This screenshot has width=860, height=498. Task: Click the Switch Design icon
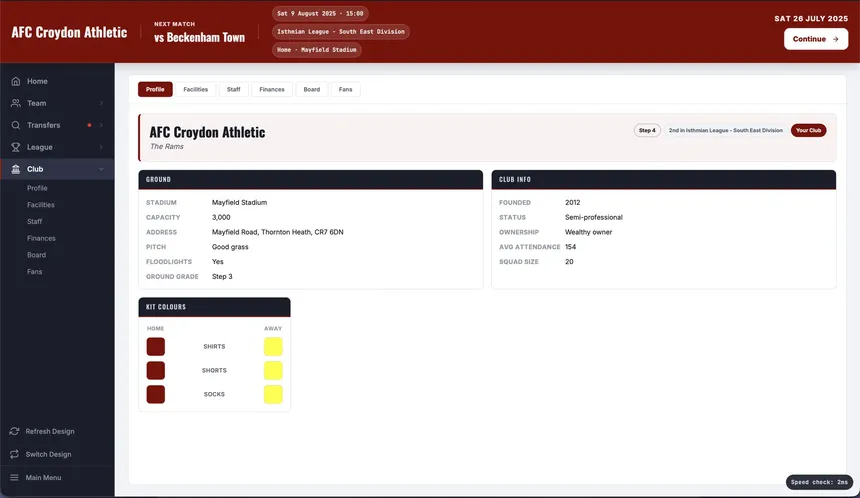point(15,454)
